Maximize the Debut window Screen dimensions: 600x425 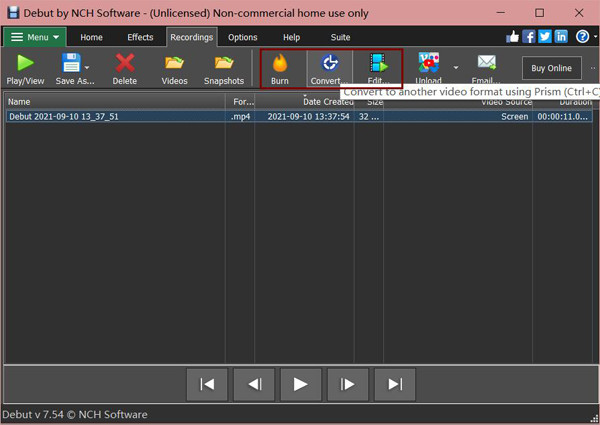click(540, 13)
